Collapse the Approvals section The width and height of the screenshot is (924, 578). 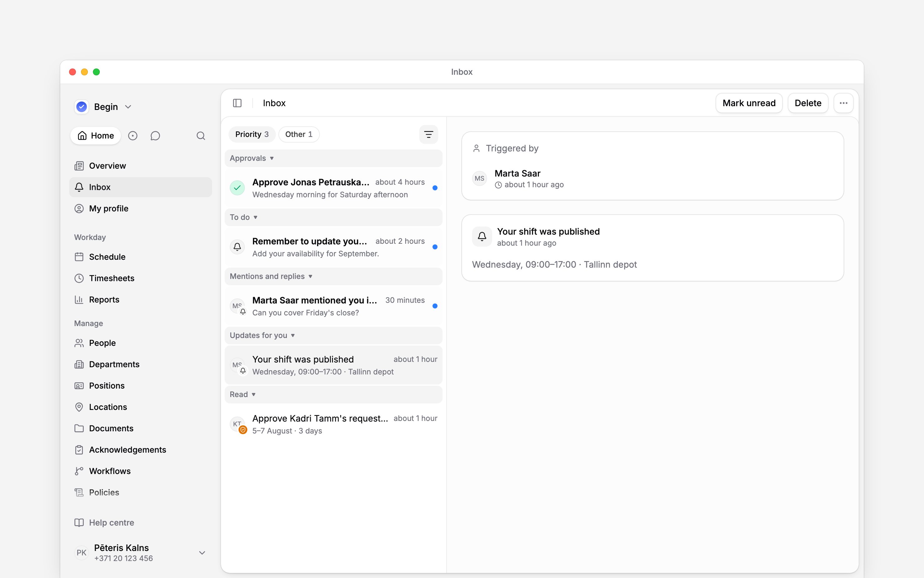(333, 158)
